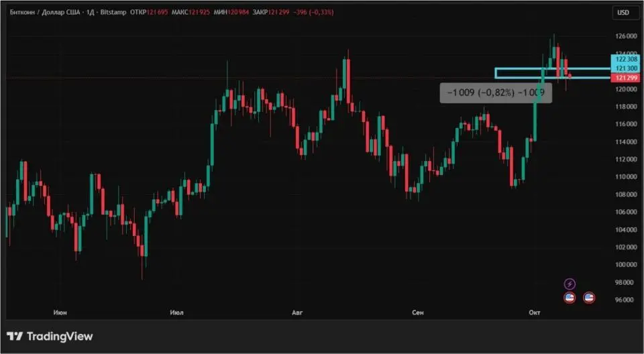Click the blue 122 308 price label
Viewport: 644px width, 354px height.
click(624, 60)
